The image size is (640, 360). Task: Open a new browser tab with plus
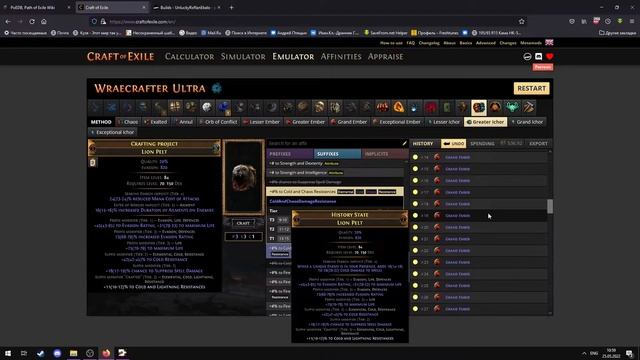231,7
